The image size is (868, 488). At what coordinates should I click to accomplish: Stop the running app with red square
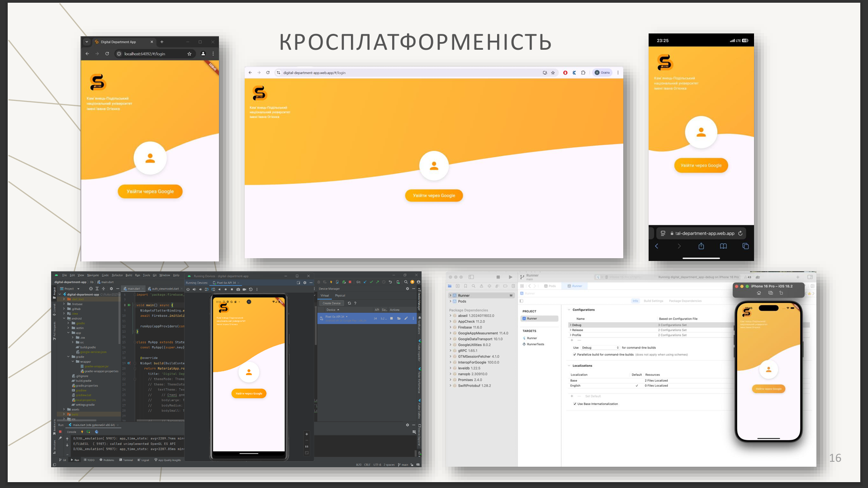60,432
